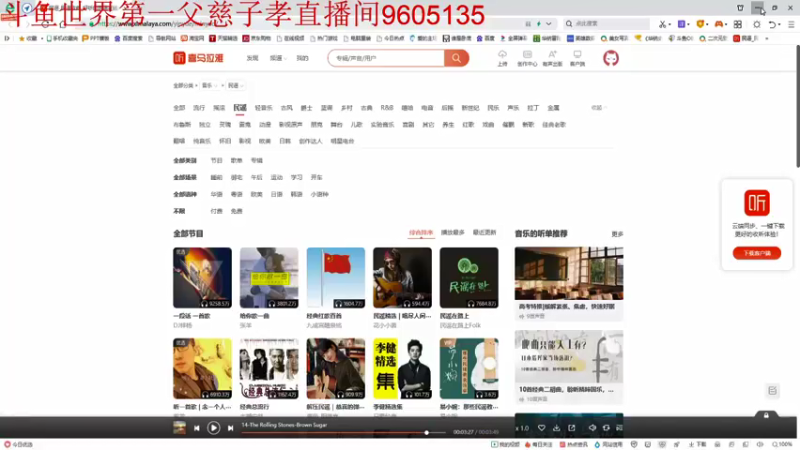Filter language by 粤语
800x450 pixels.
pyautogui.click(x=236, y=194)
